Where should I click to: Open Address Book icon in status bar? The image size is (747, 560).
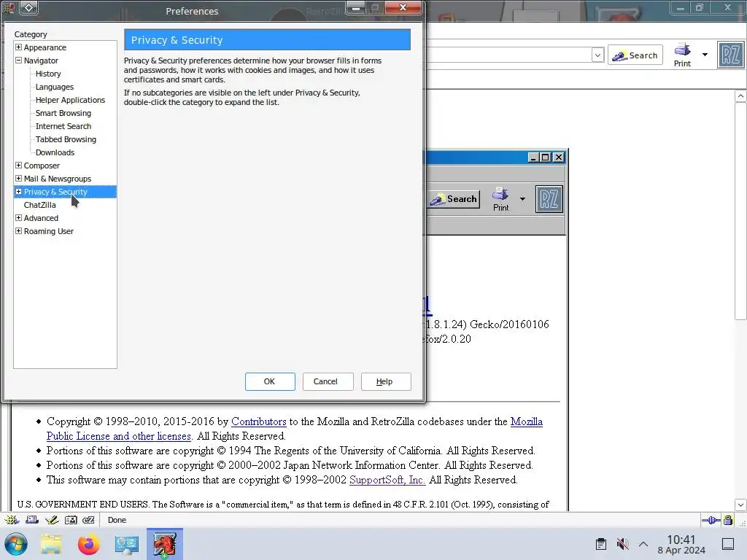(x=71, y=520)
